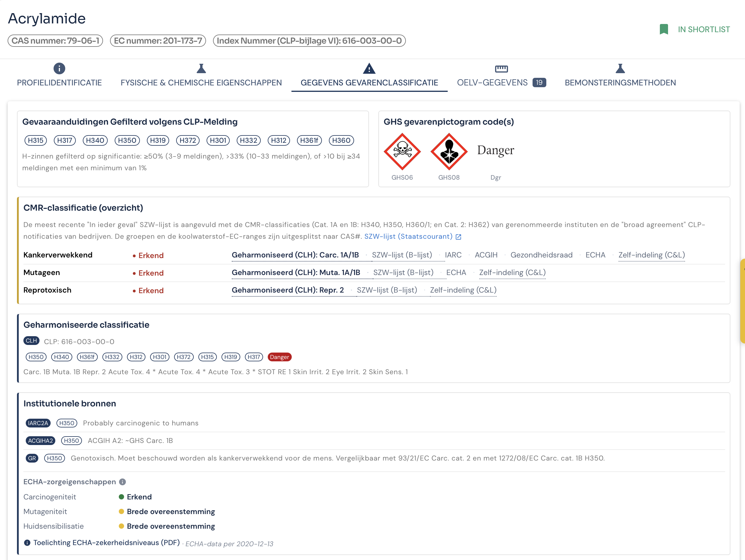Click the IARC2A badge
This screenshot has height=560, width=745.
click(x=38, y=423)
